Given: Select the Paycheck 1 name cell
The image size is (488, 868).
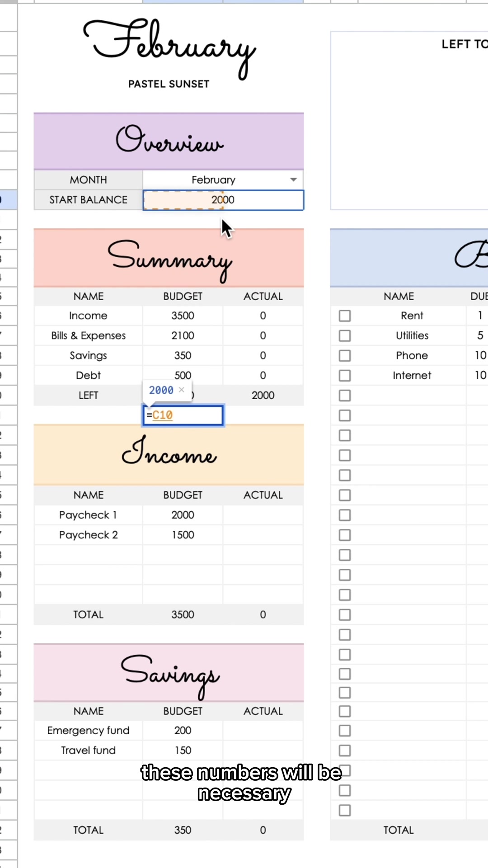Looking at the screenshot, I should point(89,515).
